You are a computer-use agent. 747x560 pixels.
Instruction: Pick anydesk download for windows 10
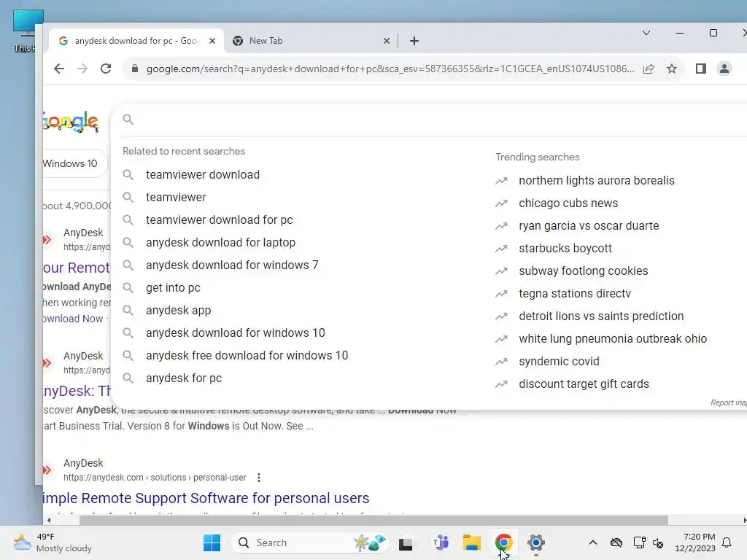236,332
